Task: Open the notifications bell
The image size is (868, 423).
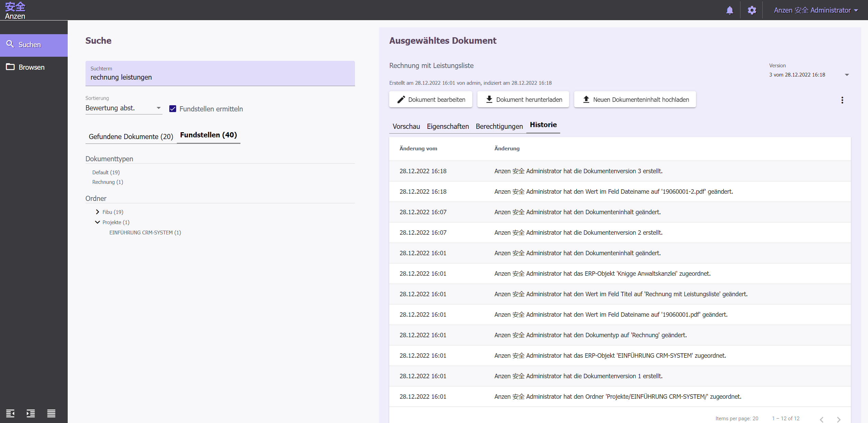Action: (x=729, y=10)
